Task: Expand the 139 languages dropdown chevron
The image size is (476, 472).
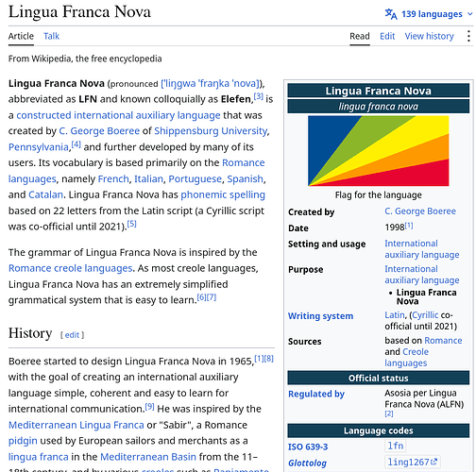Action: click(x=469, y=14)
